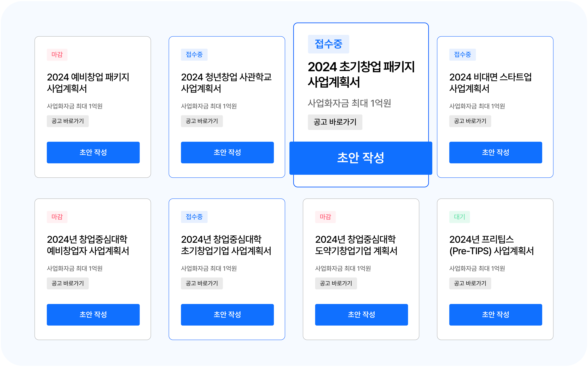588x367 pixels.
Task: Click 초안 작성 on 초기창업기업 사업계획서 card
Action: [227, 315]
